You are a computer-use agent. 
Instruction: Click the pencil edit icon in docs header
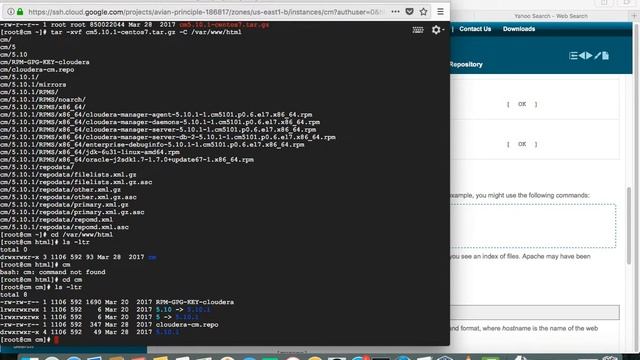tap(598, 56)
